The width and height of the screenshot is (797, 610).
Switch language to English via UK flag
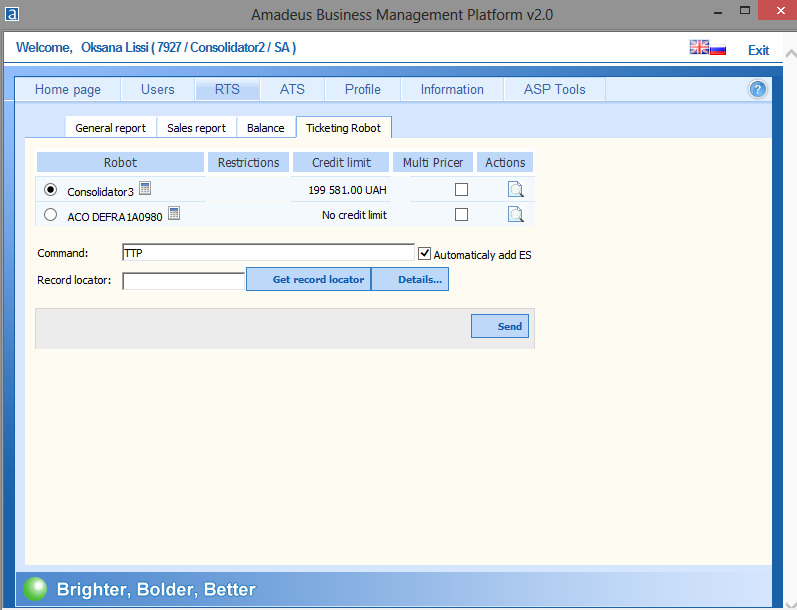click(699, 47)
